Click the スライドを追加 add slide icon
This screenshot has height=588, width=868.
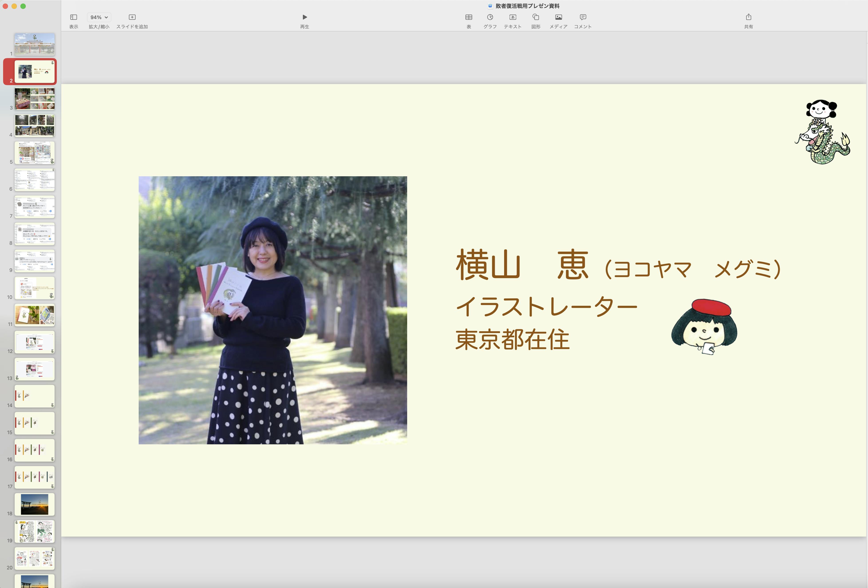pos(132,17)
